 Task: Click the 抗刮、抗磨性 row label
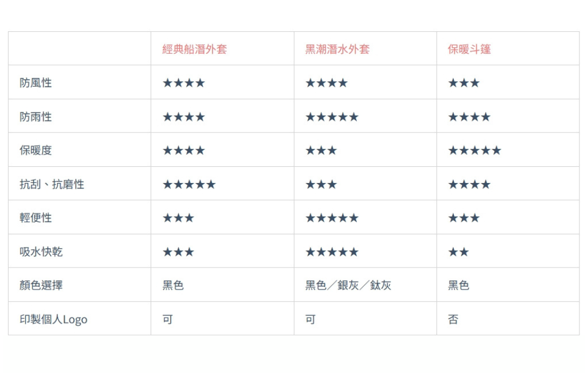click(x=52, y=185)
